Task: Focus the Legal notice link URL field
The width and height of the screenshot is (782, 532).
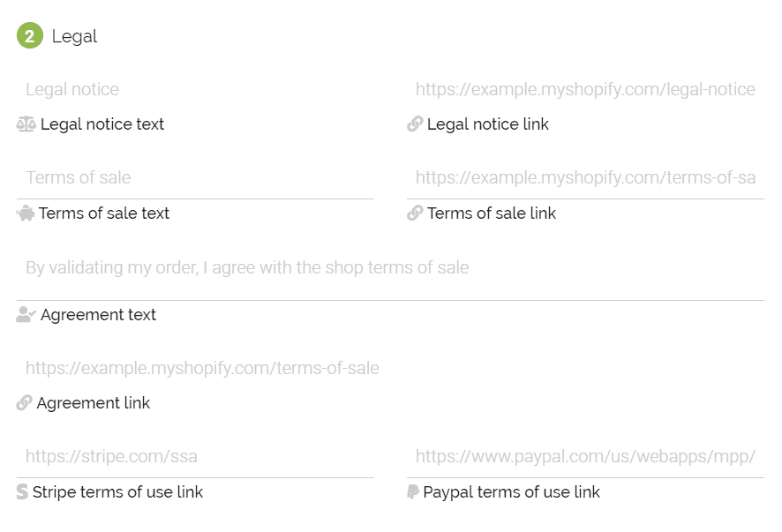Action: click(x=585, y=90)
